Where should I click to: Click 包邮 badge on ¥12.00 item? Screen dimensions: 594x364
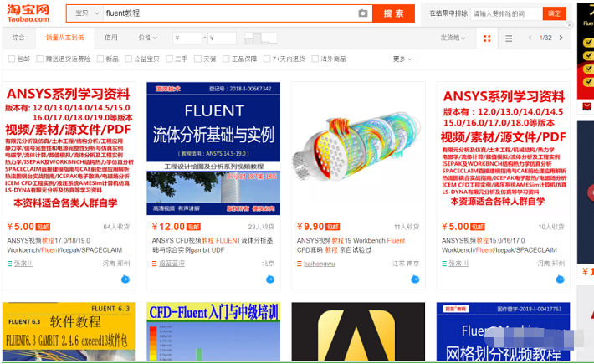pos(193,227)
